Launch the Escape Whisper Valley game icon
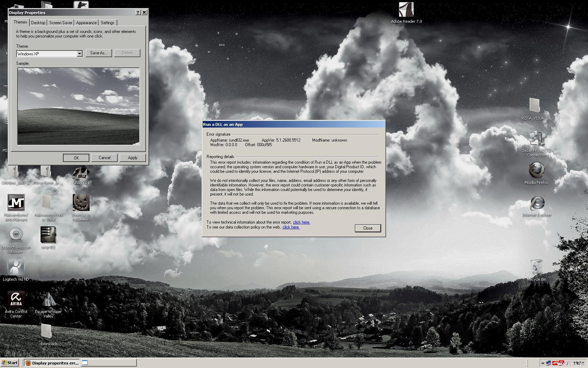This screenshot has height=368, width=588. (48, 305)
